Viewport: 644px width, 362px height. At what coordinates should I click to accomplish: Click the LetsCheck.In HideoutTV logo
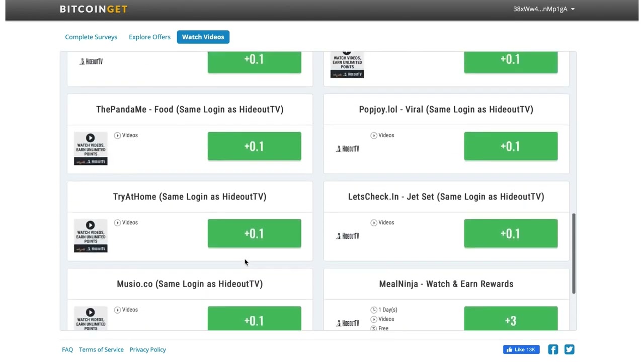347,236
